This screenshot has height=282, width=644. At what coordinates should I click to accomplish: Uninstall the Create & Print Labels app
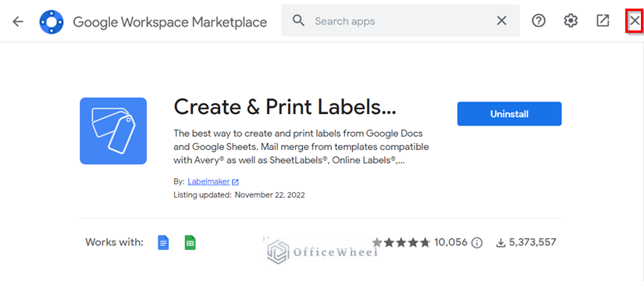509,114
